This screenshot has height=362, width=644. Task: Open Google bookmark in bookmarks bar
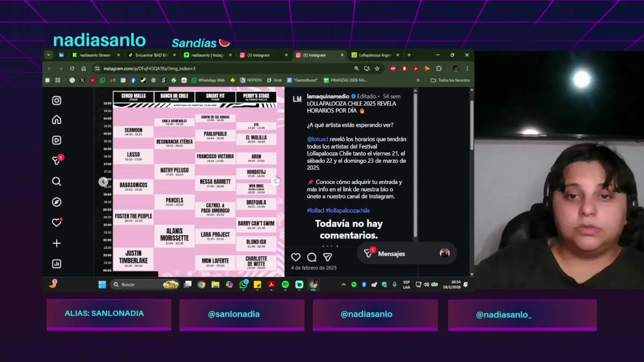[x=72, y=80]
